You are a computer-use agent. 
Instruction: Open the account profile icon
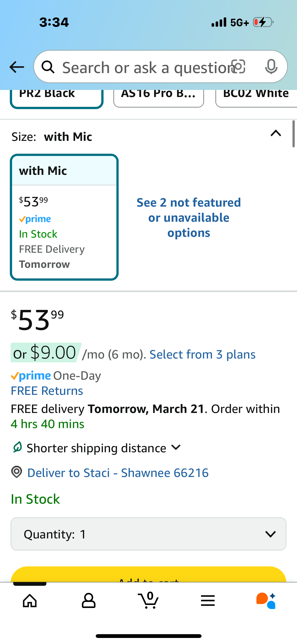coord(89,601)
